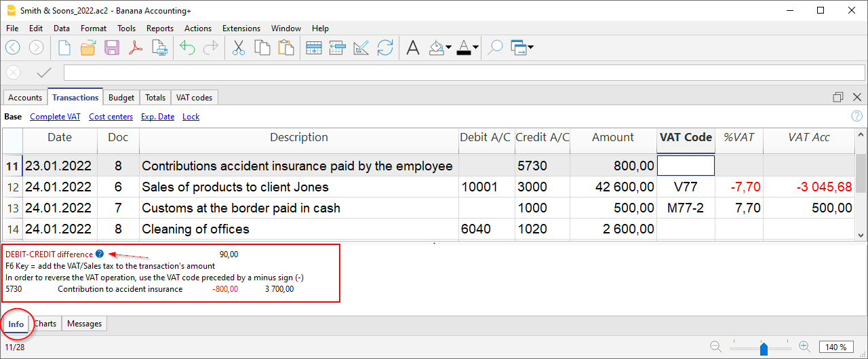
Task: Click the Save floppy disk icon
Action: tap(112, 48)
